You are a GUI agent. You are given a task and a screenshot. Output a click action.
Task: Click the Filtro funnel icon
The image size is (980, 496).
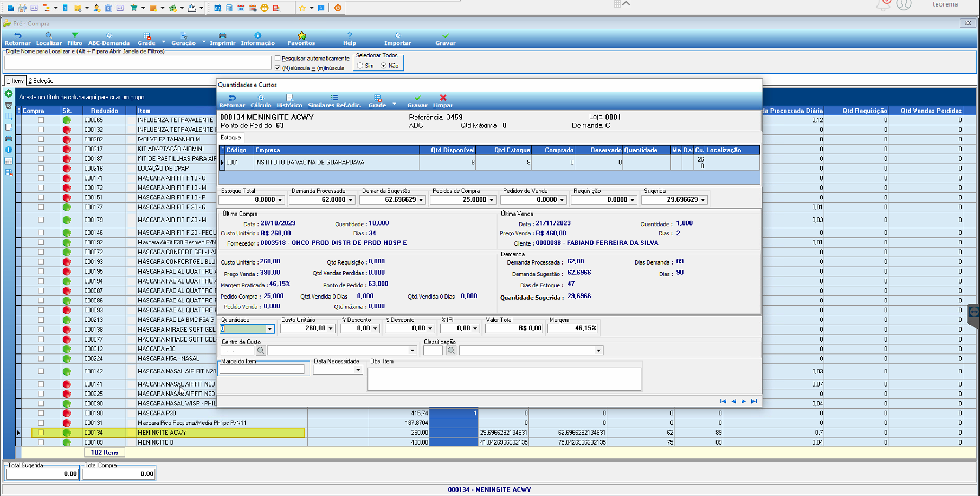point(75,36)
